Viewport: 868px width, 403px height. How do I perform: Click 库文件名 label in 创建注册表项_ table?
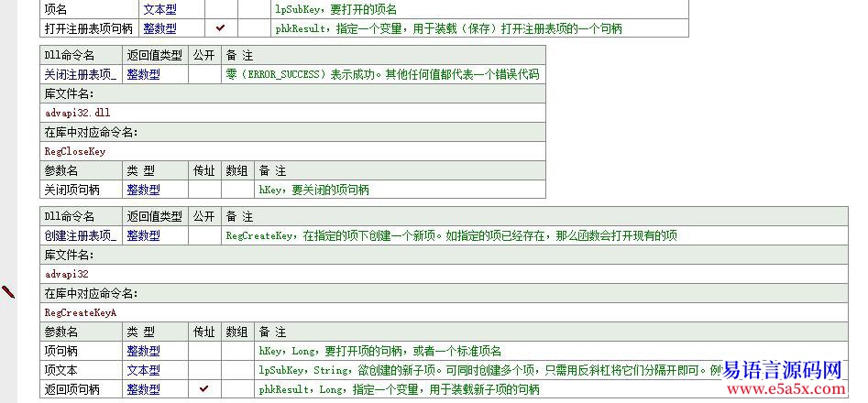[69, 255]
